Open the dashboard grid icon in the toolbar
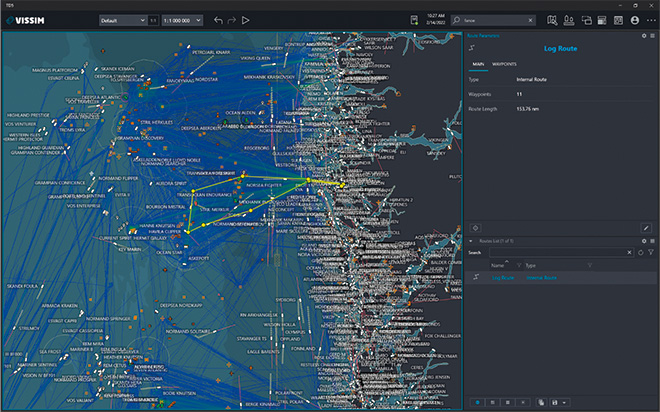 coord(618,20)
